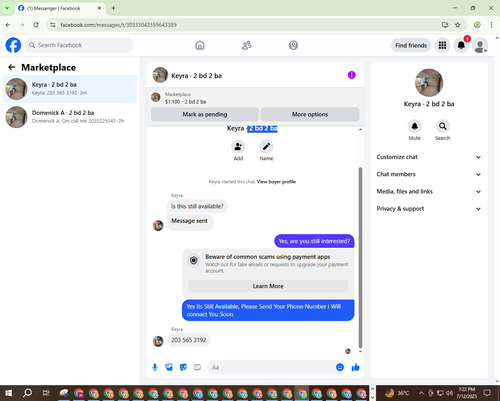Open the account profile avatar menu
500x401 pixels.
480,45
